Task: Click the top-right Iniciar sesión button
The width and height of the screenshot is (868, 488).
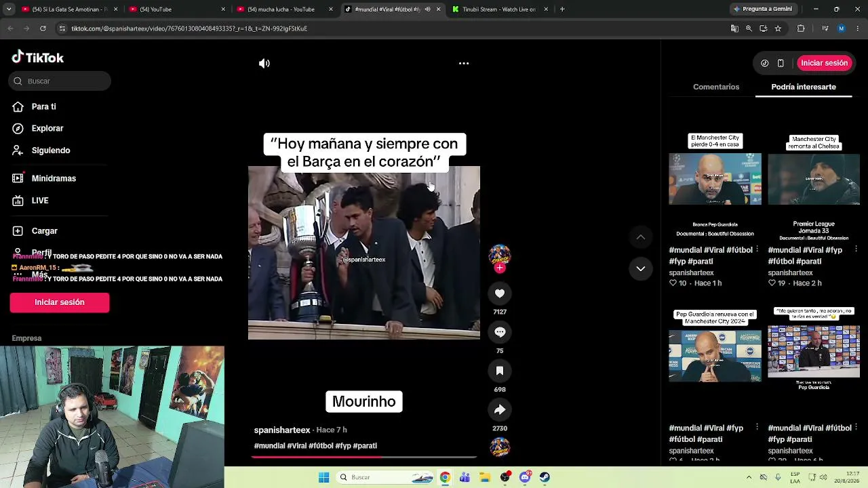Action: (x=824, y=63)
